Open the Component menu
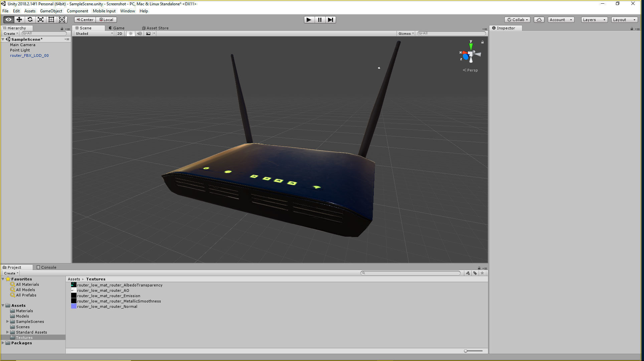This screenshot has width=644, height=361. (x=77, y=11)
